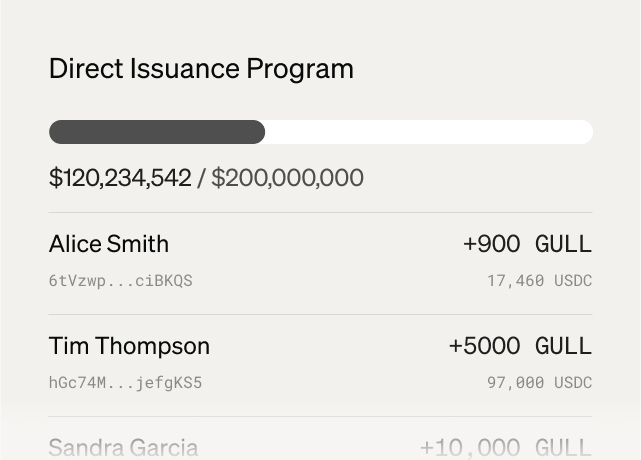Viewport: 641px width, 460px height.
Task: Click the Direct Issuance Program heading
Action: [201, 69]
